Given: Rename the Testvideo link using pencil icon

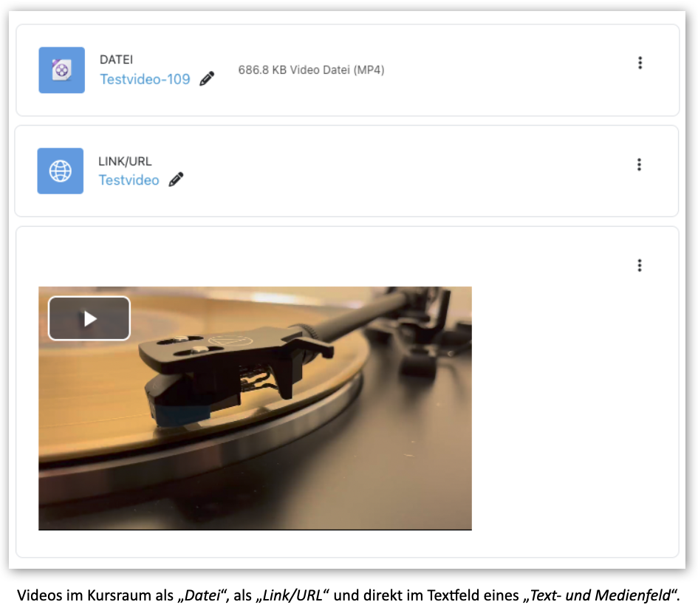Looking at the screenshot, I should pyautogui.click(x=176, y=179).
